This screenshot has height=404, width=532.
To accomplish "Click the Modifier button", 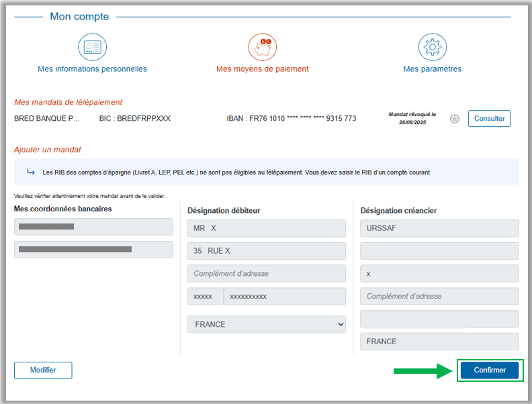I will 43,370.
